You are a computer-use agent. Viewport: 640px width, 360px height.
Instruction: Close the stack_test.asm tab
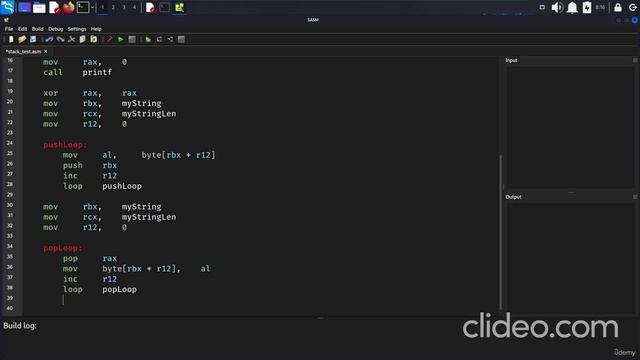(45, 51)
